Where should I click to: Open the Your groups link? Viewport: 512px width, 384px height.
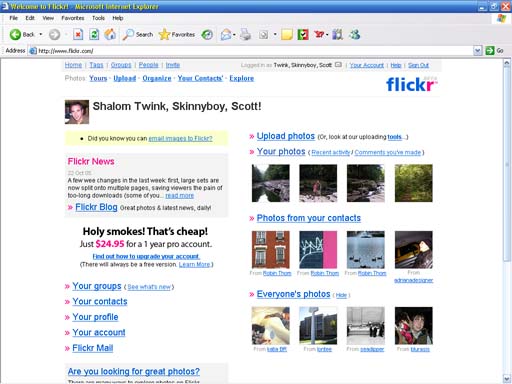point(97,286)
